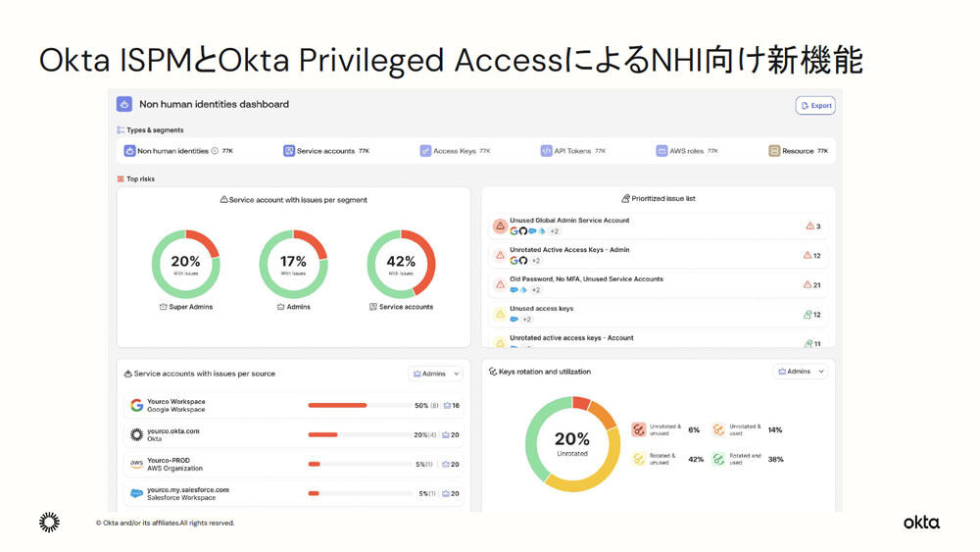Click the Salesforce cloud logo

pos(136,493)
